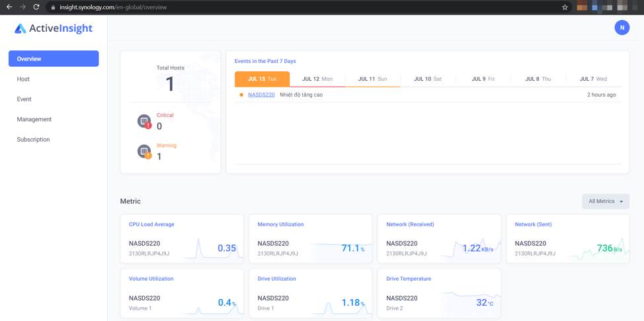Select the JUL 13 Tue tab

coord(262,79)
